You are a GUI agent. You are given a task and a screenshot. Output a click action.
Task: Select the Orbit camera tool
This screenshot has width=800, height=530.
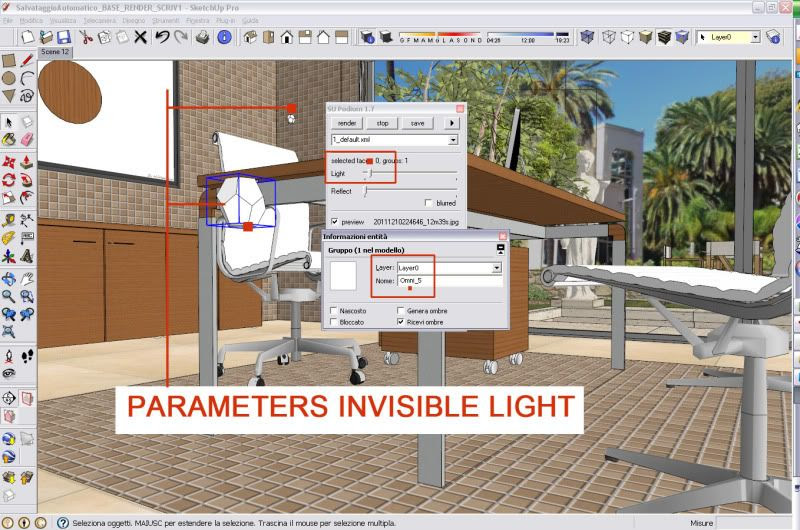click(x=9, y=279)
